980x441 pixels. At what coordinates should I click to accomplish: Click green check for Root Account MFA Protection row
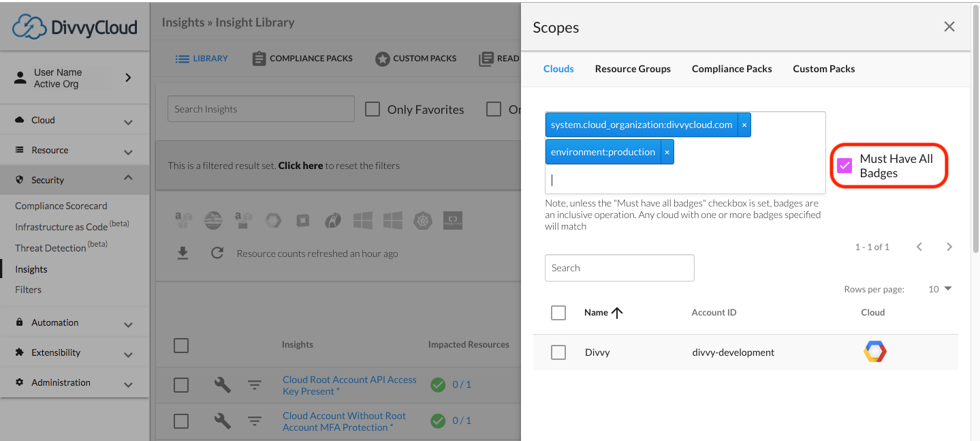(438, 421)
